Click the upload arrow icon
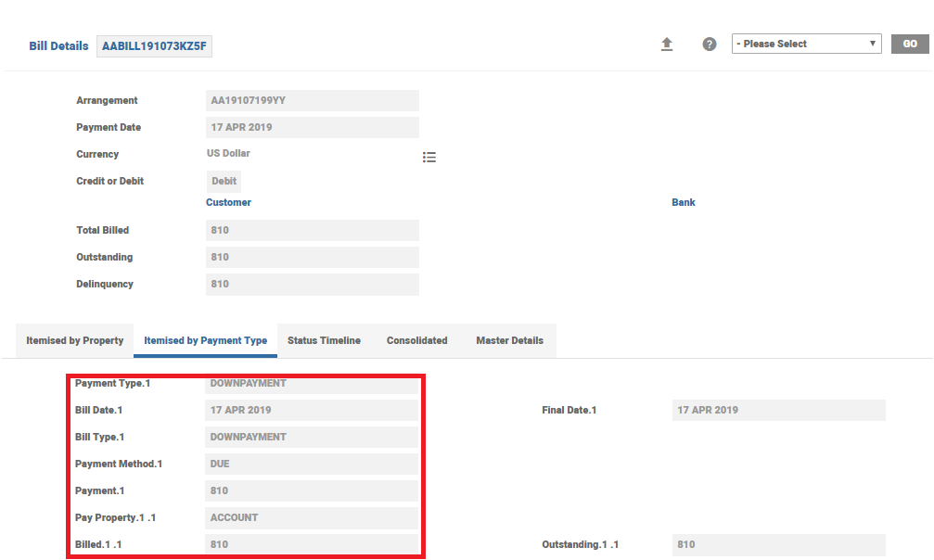The height and width of the screenshot is (560, 934). [666, 45]
